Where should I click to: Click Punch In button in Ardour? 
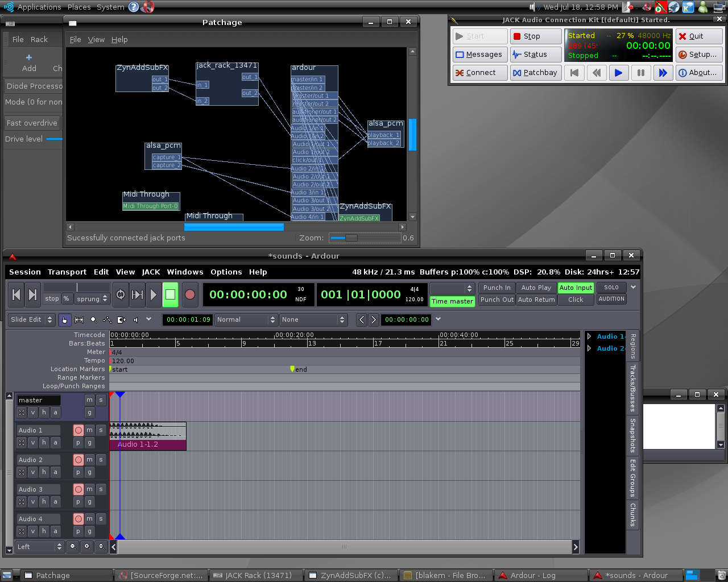[497, 288]
